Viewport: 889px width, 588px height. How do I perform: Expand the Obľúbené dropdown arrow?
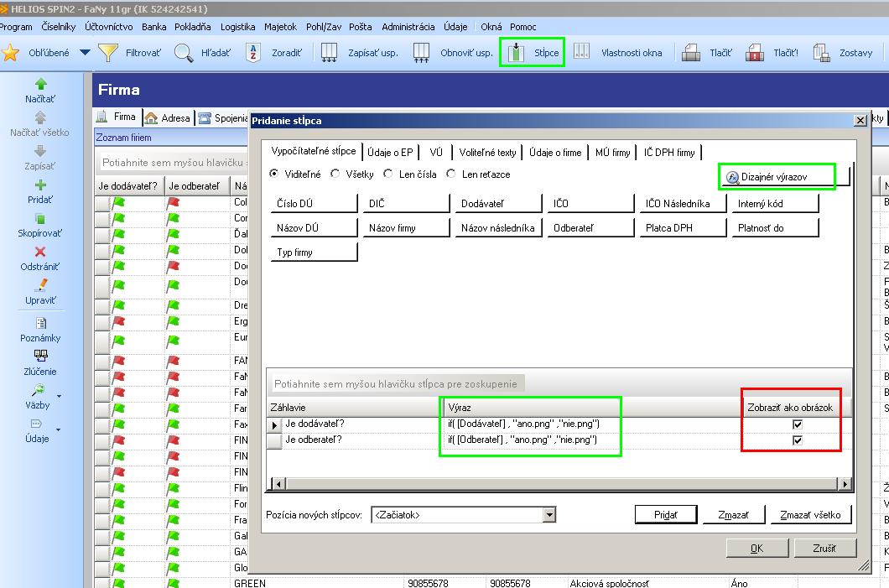tap(85, 53)
